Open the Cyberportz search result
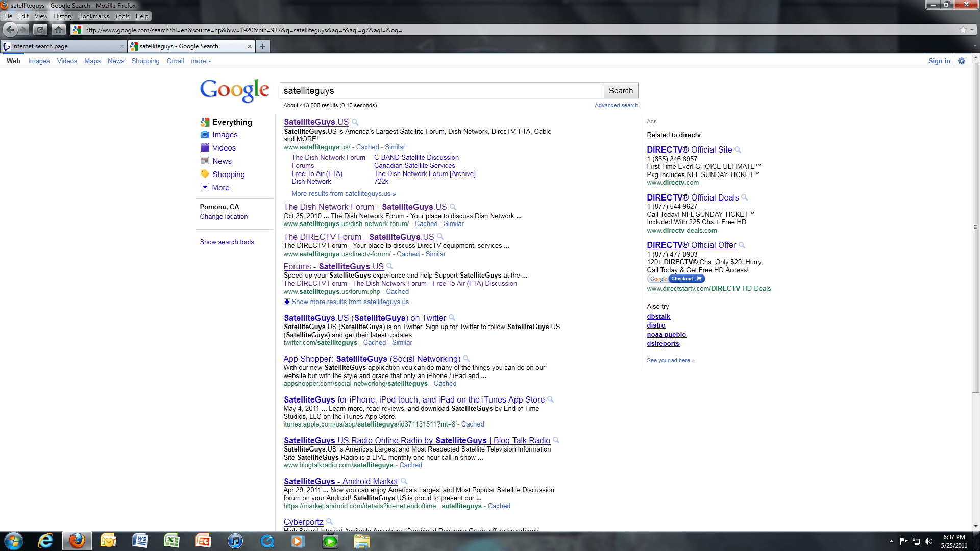The width and height of the screenshot is (980, 551). point(303,522)
